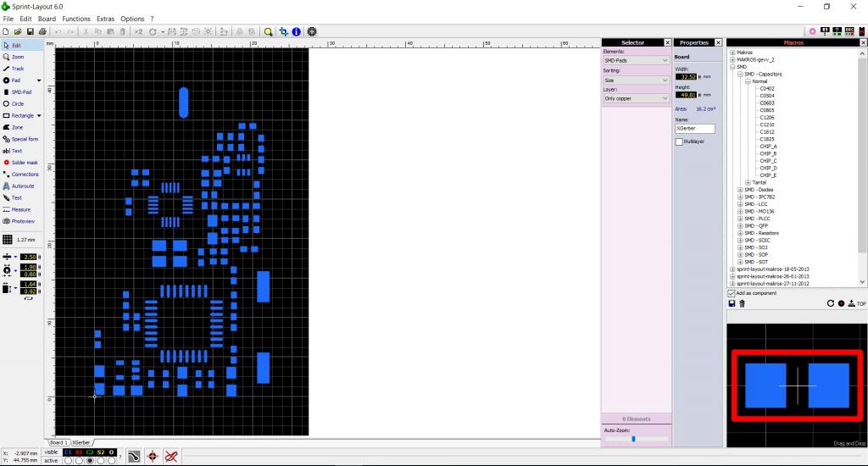Click the Rotate icon in top toolbar
Image resolution: width=868 pixels, height=466 pixels.
click(x=153, y=32)
